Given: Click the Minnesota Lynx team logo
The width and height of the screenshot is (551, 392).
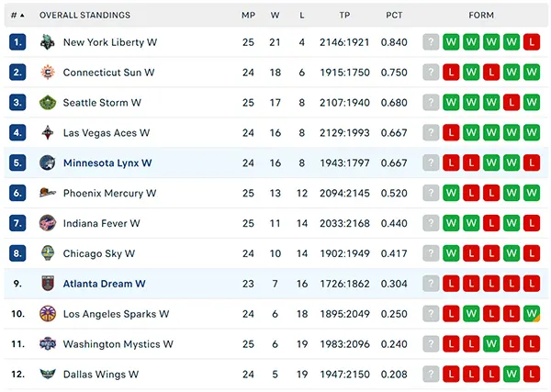Looking at the screenshot, I should 48,163.
